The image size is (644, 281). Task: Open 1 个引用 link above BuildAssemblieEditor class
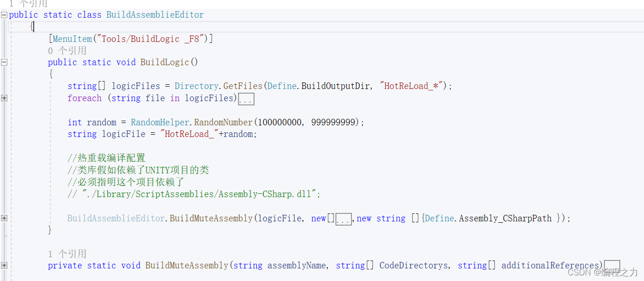[28, 4]
